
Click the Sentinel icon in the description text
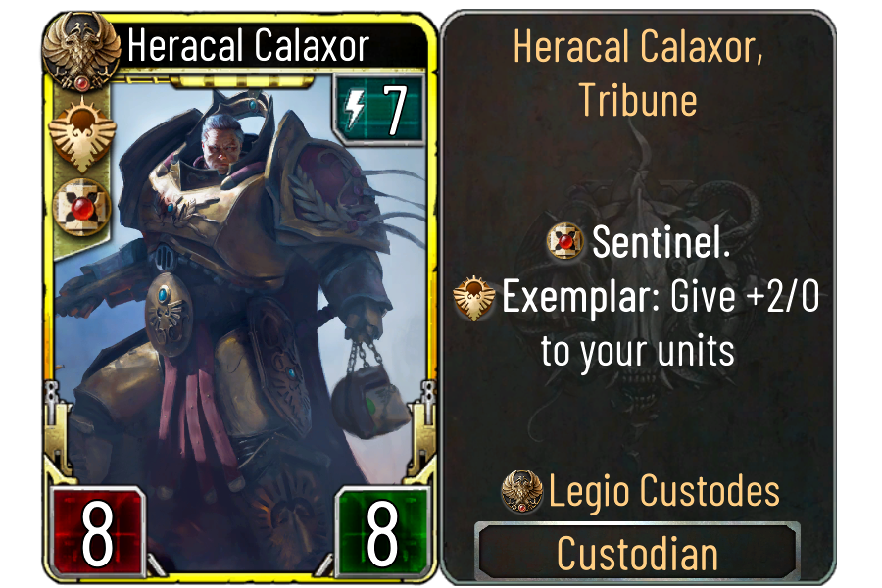564,241
